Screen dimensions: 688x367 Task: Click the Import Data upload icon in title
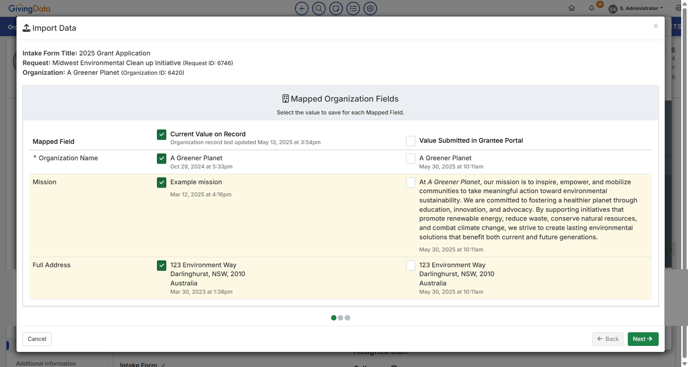(x=26, y=28)
